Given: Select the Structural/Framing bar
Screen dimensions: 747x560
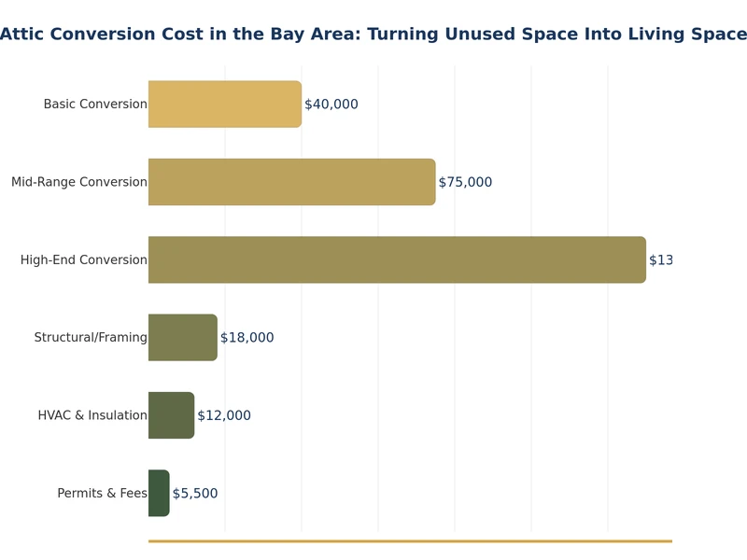Looking at the screenshot, I should 182,338.
